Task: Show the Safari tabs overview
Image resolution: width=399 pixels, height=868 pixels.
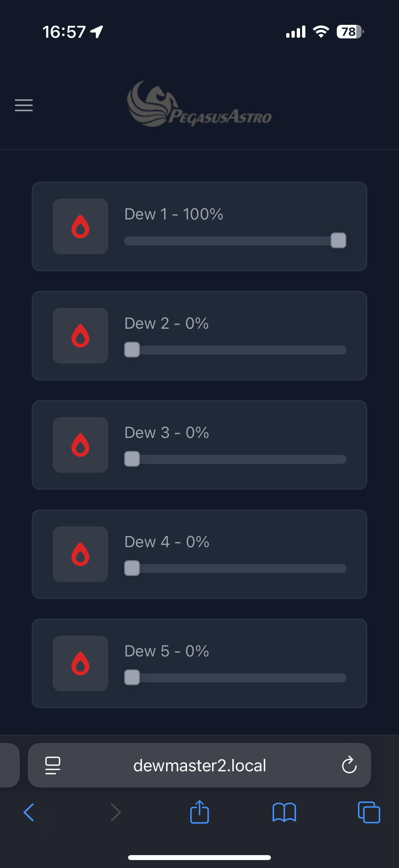Action: pyautogui.click(x=369, y=812)
